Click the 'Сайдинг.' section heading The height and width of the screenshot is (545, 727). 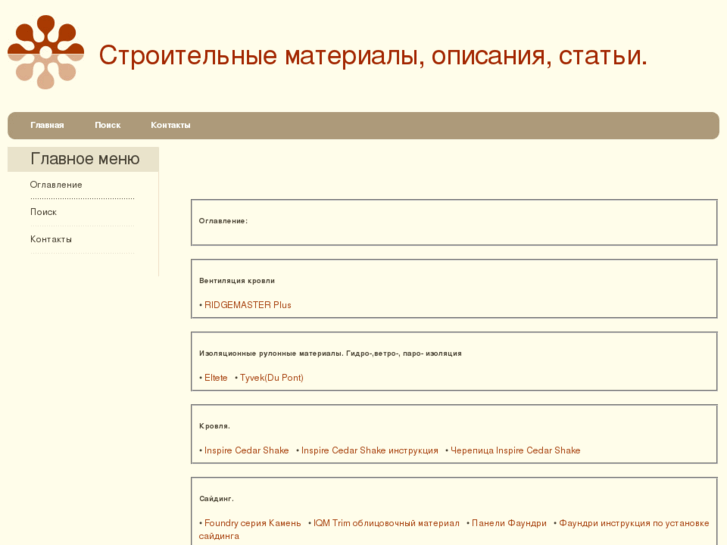pyautogui.click(x=217, y=499)
